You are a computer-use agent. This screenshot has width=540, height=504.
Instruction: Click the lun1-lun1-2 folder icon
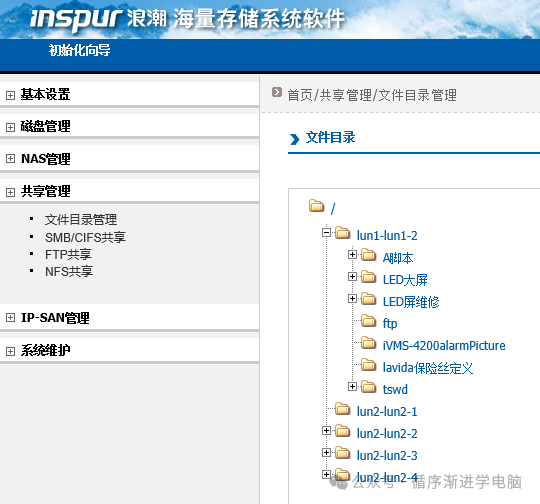coord(342,233)
